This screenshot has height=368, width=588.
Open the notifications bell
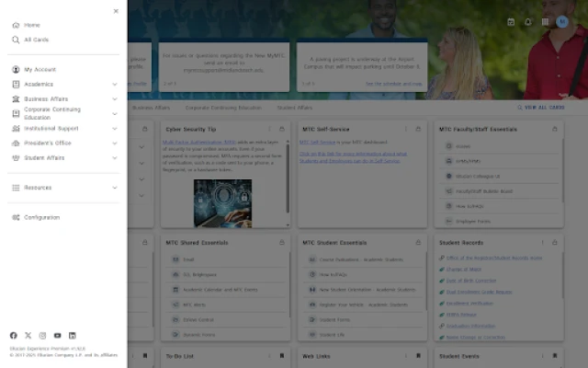tap(528, 22)
